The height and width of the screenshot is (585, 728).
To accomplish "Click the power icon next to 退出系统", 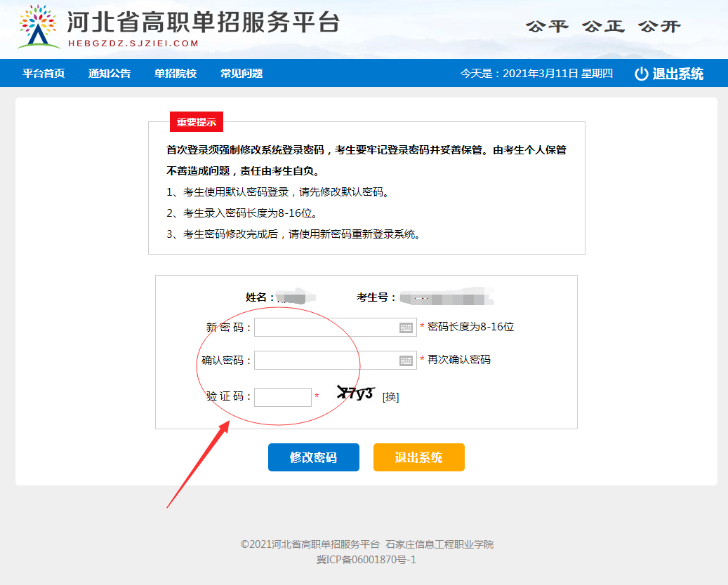I will point(641,73).
